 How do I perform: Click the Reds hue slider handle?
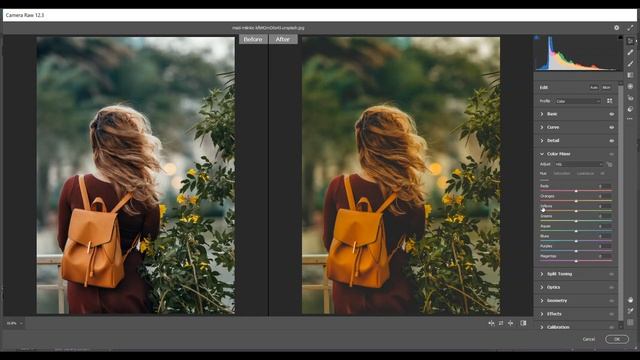coord(576,191)
